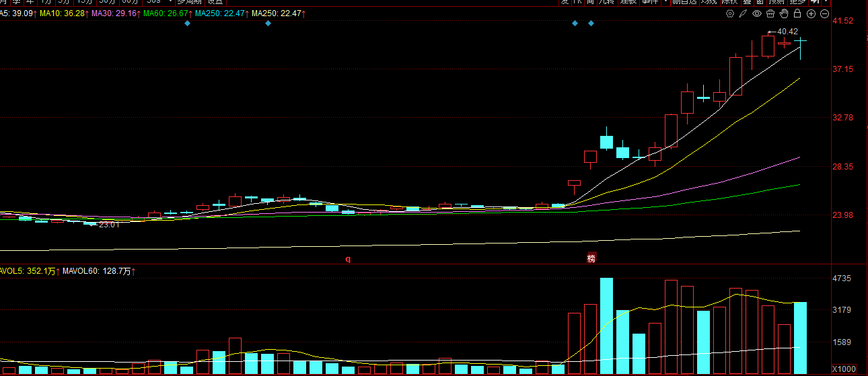
Task: Select the hand pan tool icon
Action: 784,13
